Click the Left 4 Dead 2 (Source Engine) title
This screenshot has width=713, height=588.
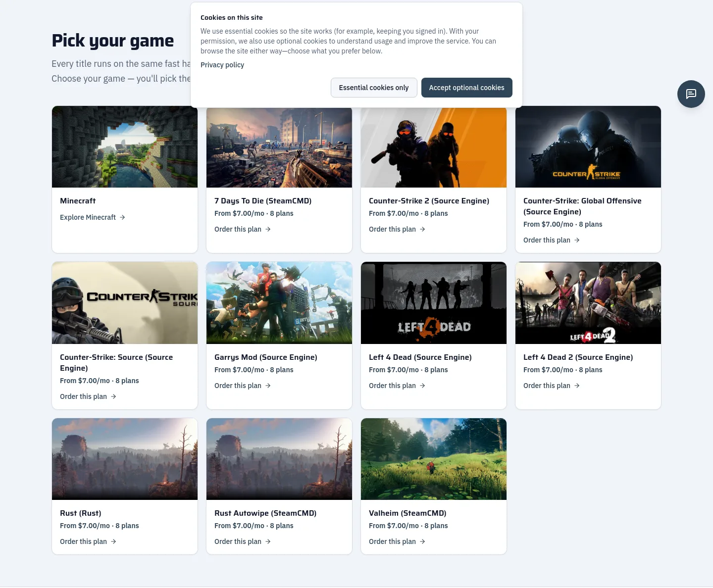578,357
